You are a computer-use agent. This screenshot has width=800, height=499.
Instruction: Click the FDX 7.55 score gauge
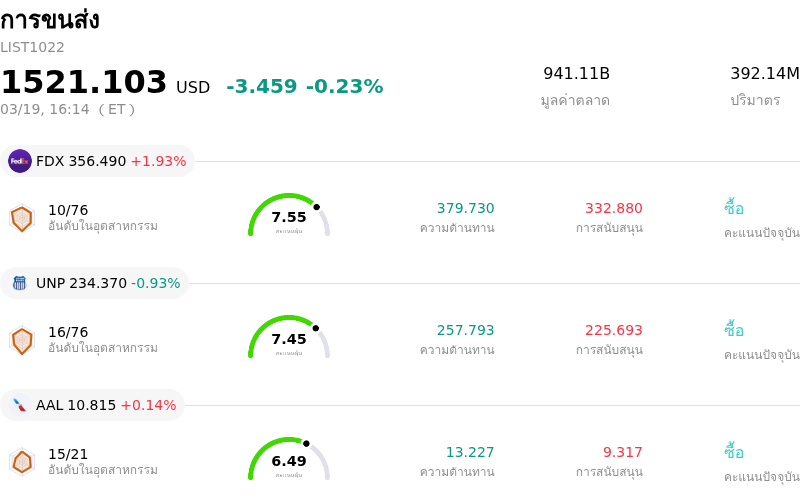[x=289, y=216]
